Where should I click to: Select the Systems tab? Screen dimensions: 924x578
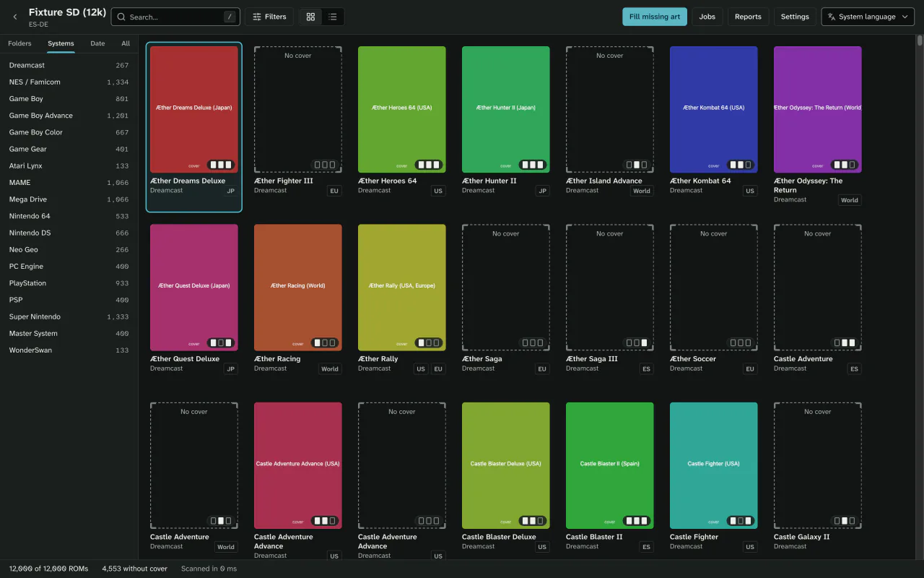click(x=61, y=43)
